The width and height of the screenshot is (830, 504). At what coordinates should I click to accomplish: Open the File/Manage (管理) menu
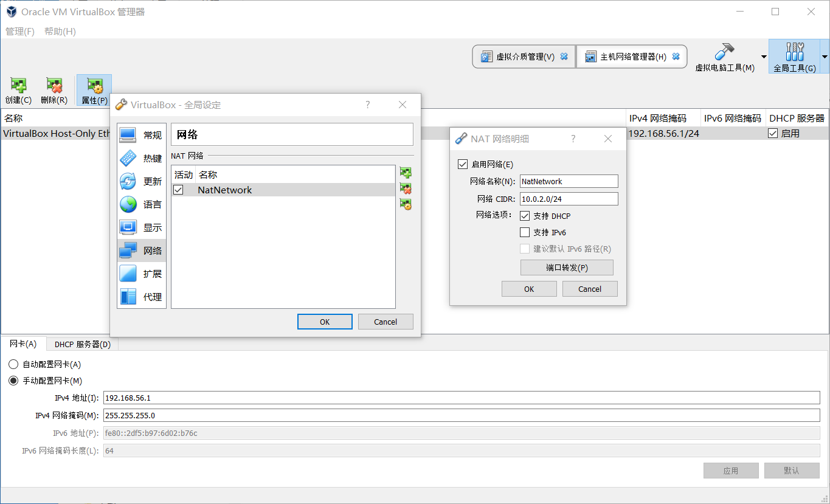coord(20,31)
